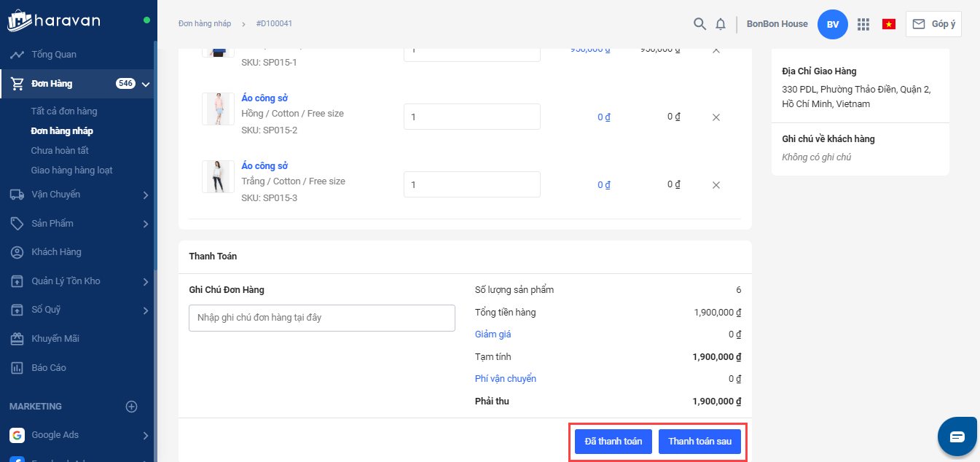Click the search magnifier icon

click(699, 24)
